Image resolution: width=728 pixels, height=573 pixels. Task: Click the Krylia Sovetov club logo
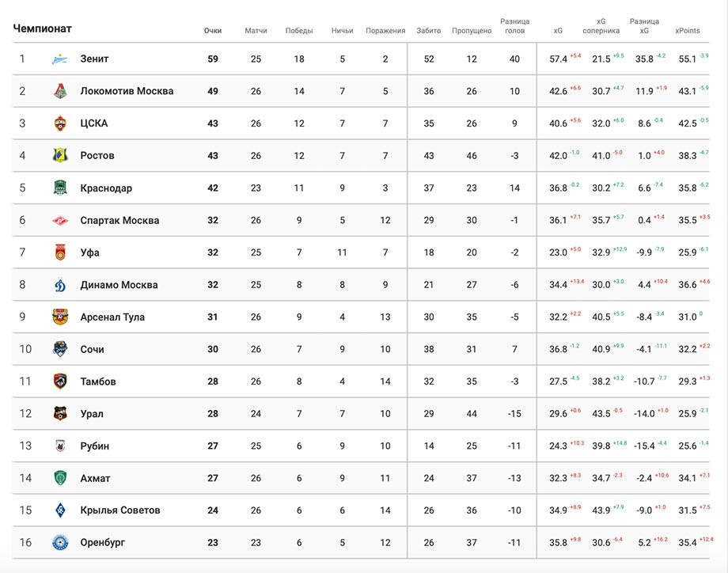[x=60, y=510]
